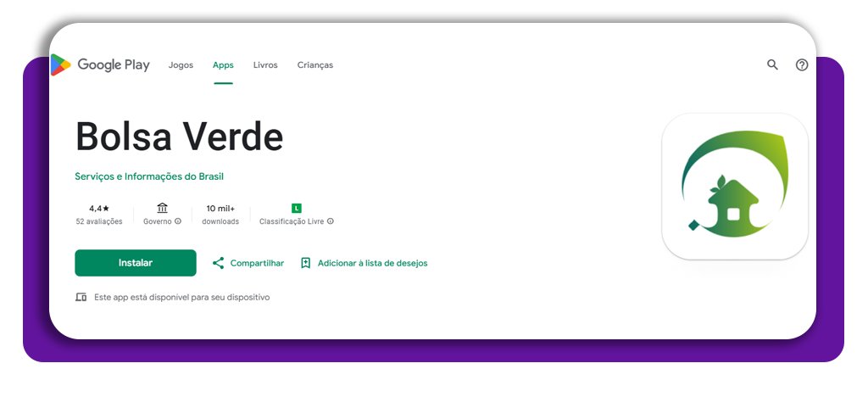Click the Governo building icon
868x408 pixels.
coord(162,208)
